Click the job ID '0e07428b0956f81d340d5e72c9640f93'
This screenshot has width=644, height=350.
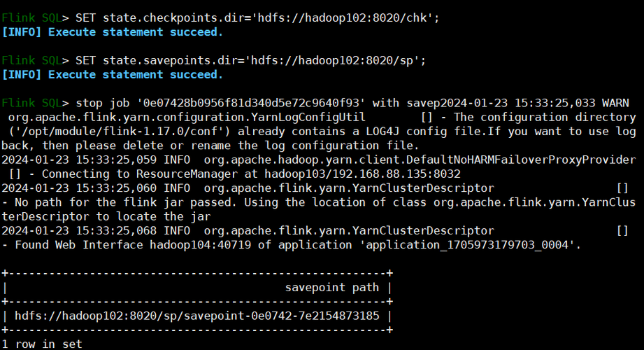coord(251,103)
